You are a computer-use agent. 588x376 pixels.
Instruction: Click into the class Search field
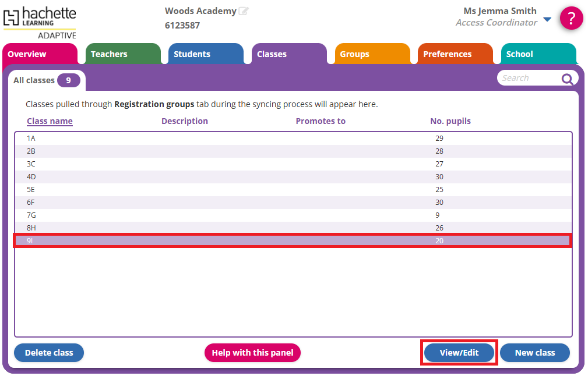tap(527, 78)
